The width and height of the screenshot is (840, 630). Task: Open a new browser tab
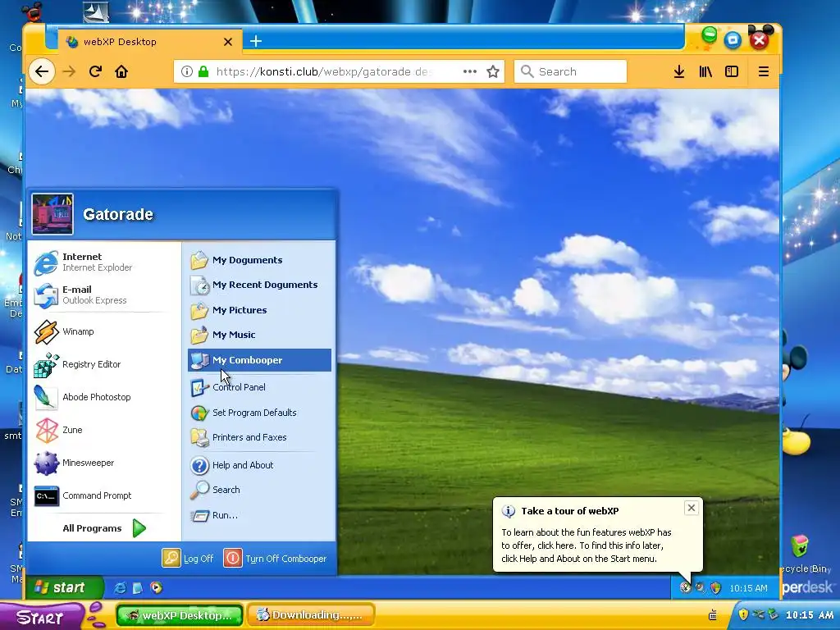point(256,41)
